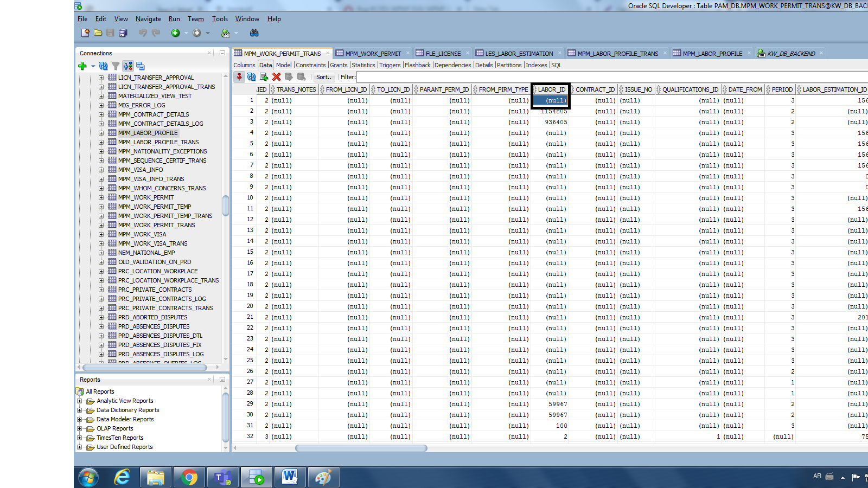
Task: Select All Reports node
Action: click(100, 391)
